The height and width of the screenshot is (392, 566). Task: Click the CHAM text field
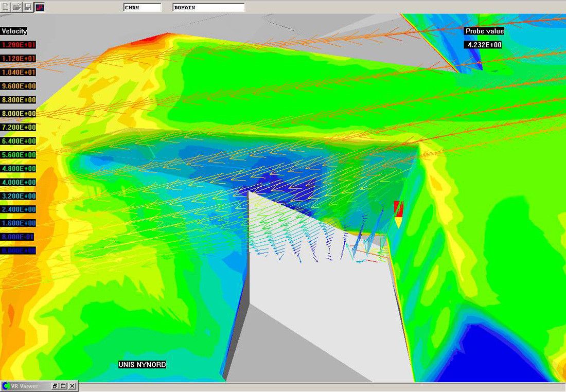click(x=142, y=7)
